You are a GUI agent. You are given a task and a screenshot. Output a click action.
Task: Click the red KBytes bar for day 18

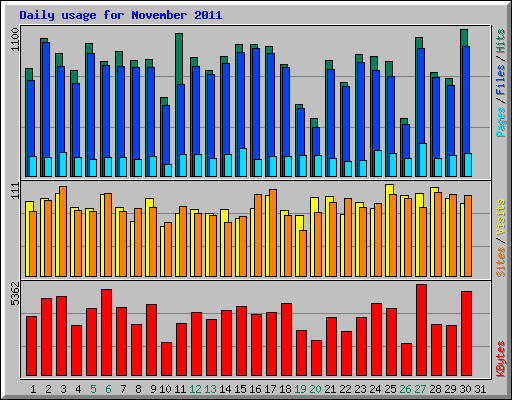286,339
